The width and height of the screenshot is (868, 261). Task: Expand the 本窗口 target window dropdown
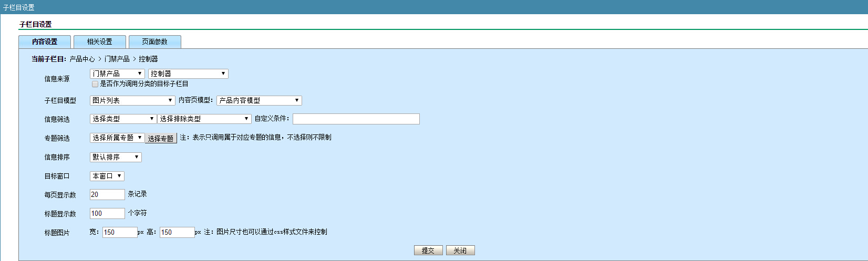pos(107,176)
